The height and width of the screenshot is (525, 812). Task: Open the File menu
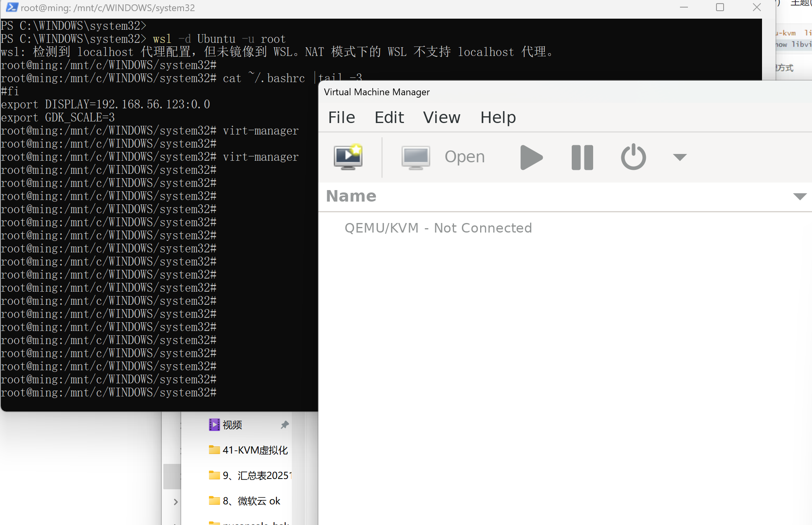pos(341,117)
